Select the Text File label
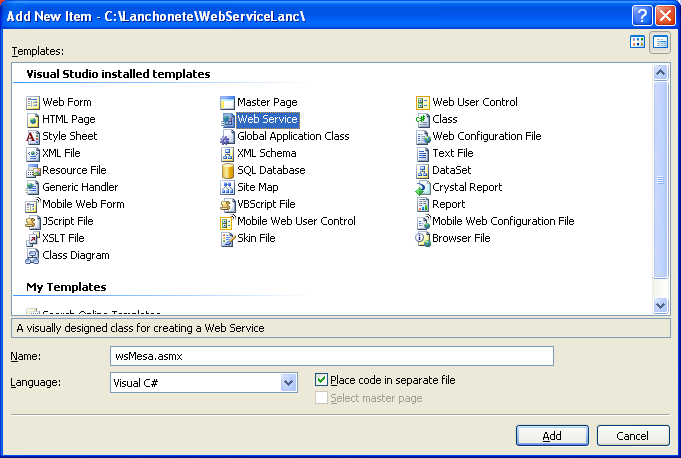 tap(453, 153)
